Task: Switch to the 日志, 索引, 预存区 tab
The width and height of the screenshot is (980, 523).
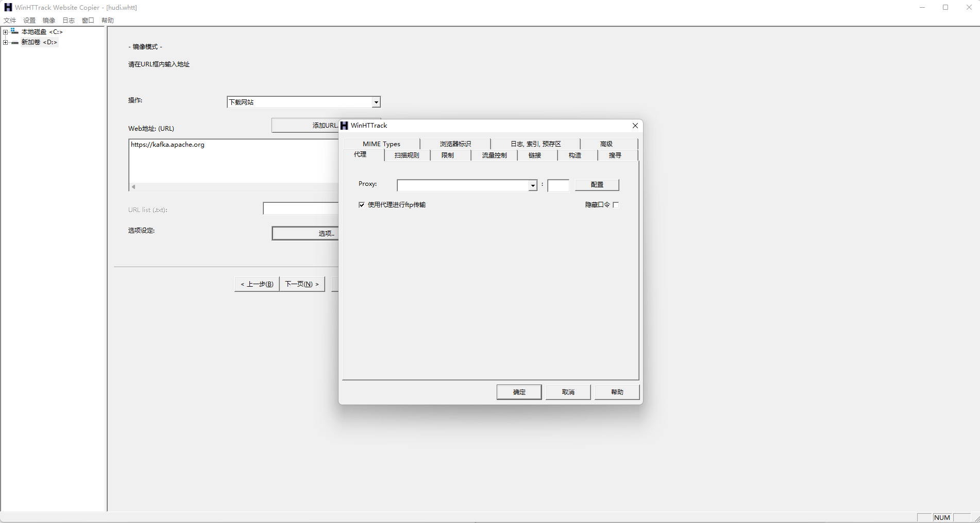Action: (x=536, y=144)
